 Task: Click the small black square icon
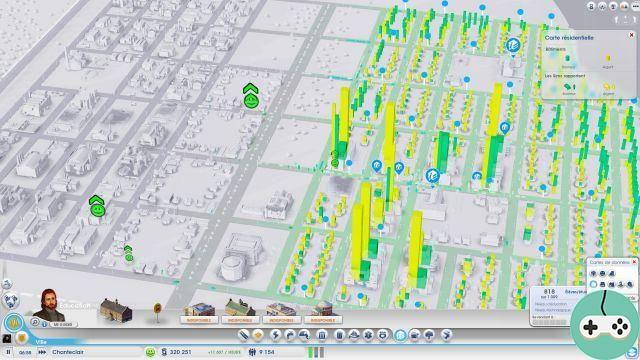tap(7, 339)
